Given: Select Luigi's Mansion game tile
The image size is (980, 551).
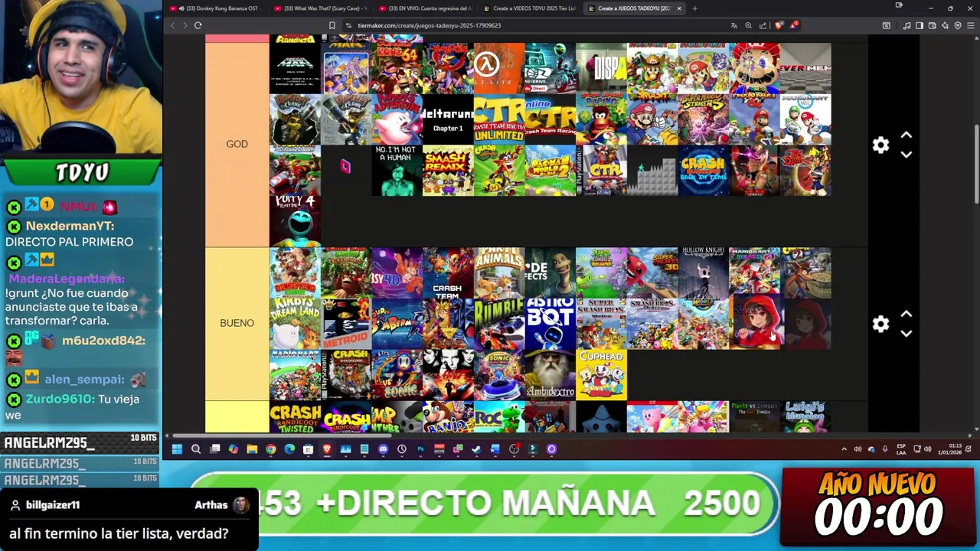Looking at the screenshot, I should tap(805, 417).
